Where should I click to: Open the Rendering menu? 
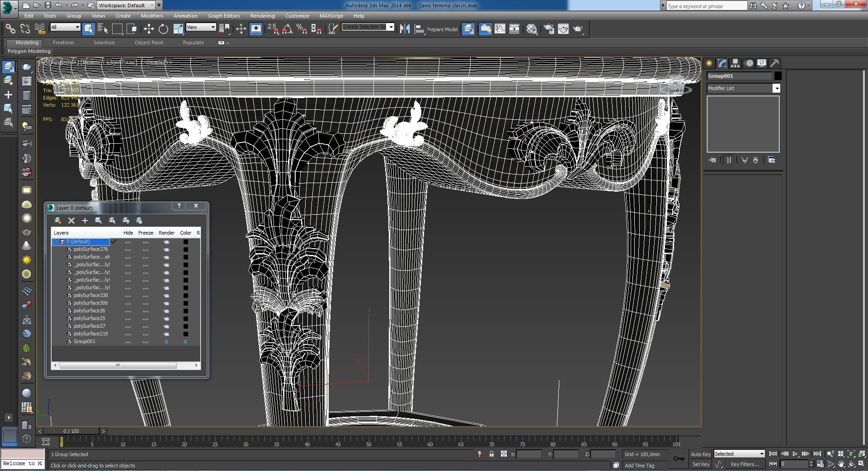262,16
